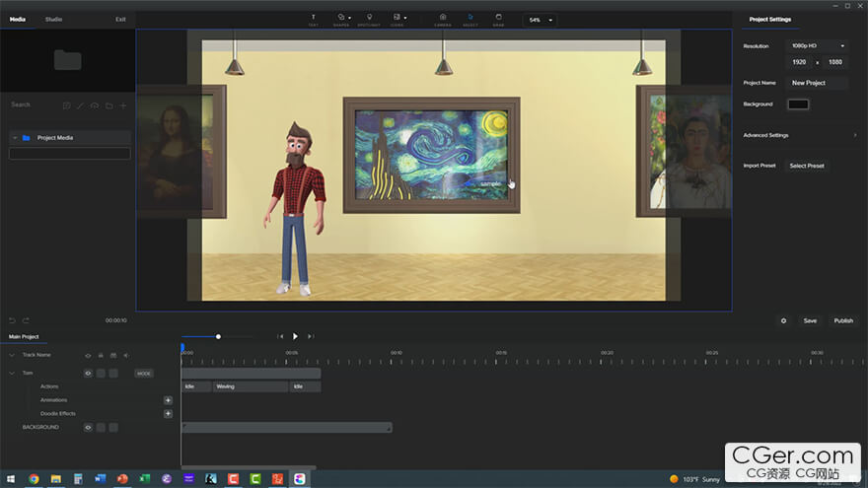
Task: Activate the Select cursor tool
Action: point(470,20)
